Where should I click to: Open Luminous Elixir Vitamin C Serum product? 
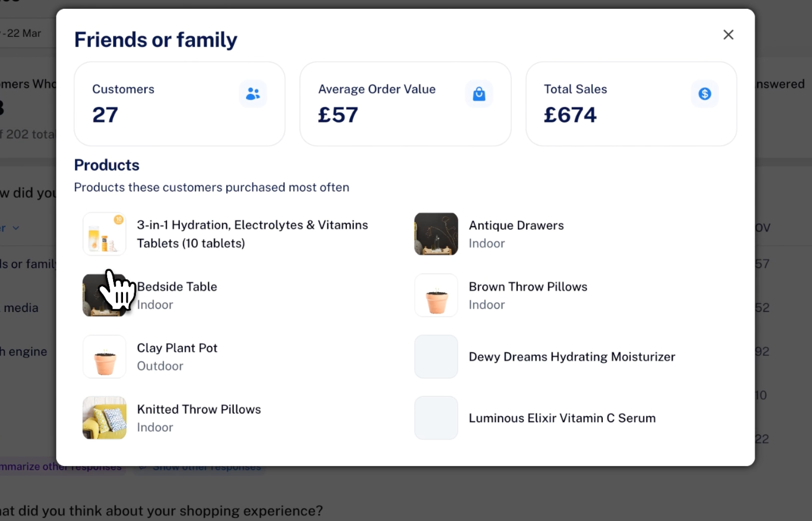click(562, 418)
